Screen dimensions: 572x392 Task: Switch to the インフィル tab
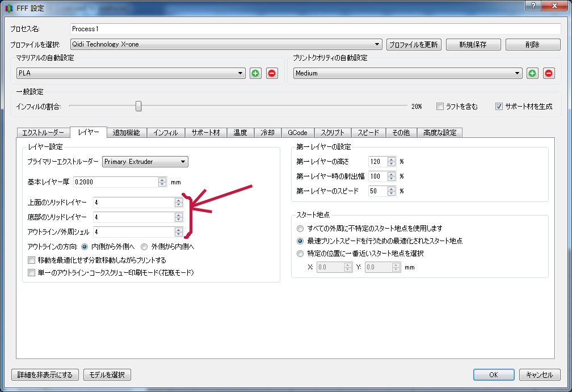pyautogui.click(x=166, y=133)
